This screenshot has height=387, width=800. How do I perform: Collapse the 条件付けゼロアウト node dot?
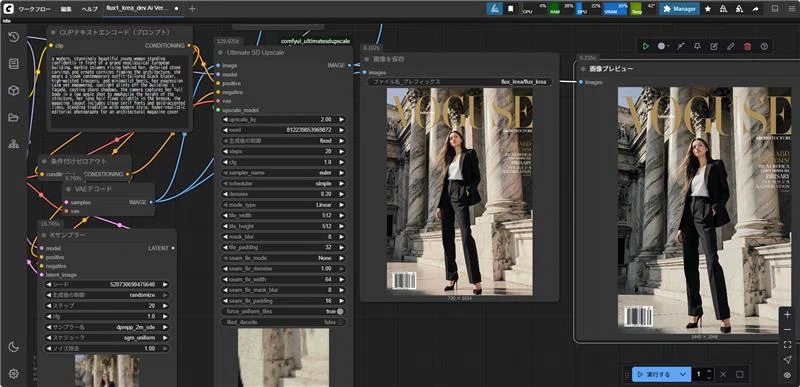[x=44, y=161]
